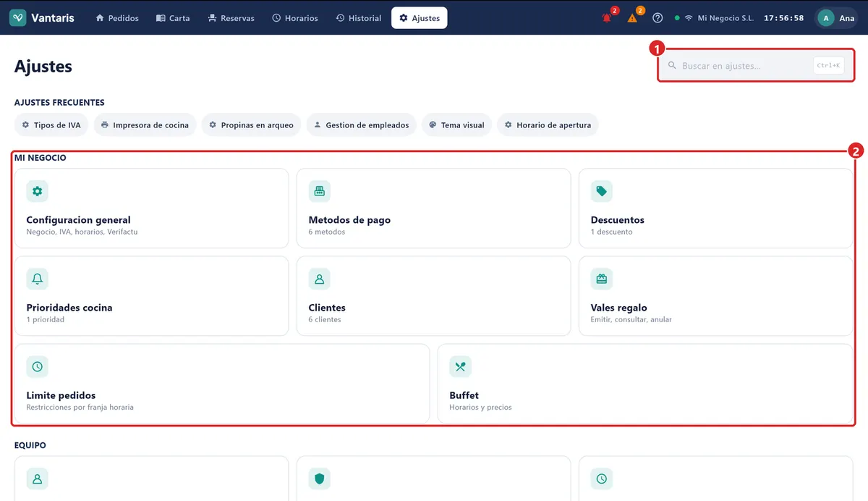Screen dimensions: 868x501
Task: Click the Ctrl+K shortcut badge
Action: pos(828,66)
